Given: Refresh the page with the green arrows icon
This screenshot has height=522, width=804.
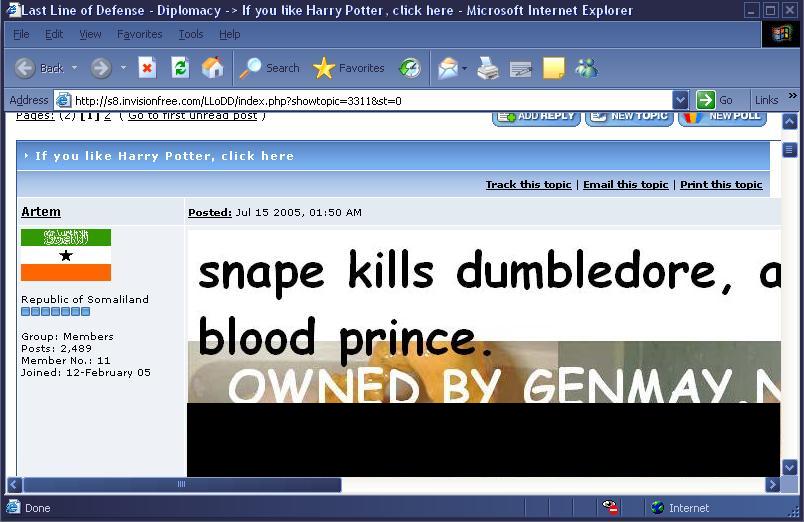Looking at the screenshot, I should click(x=180, y=68).
